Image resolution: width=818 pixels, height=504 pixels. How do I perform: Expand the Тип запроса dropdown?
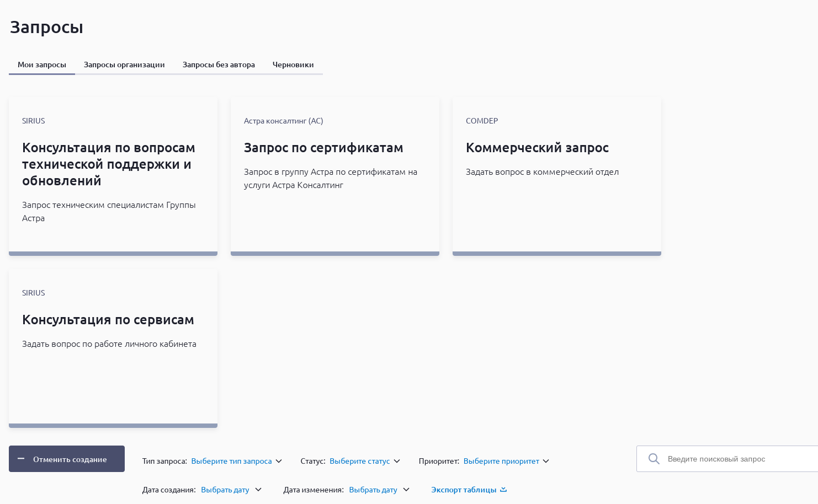click(x=236, y=461)
